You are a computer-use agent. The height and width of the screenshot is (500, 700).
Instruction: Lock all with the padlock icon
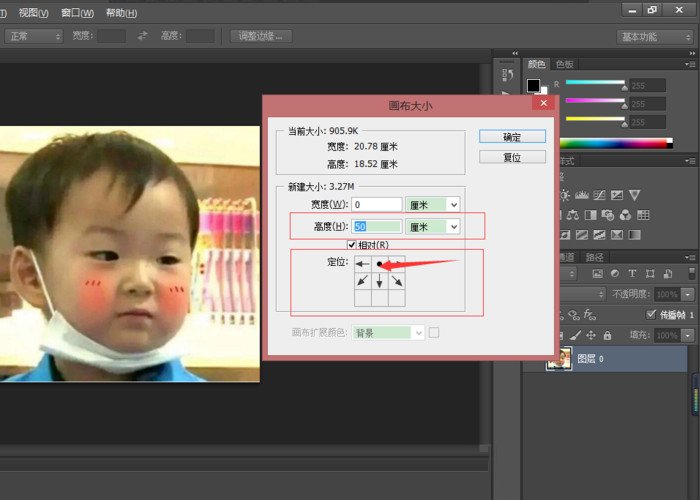pyautogui.click(x=607, y=335)
